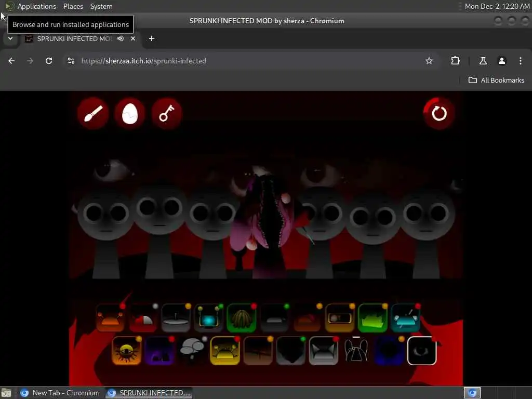Pick the dark blue hole icon
This screenshot has height=399, width=532.
pyautogui.click(x=389, y=351)
